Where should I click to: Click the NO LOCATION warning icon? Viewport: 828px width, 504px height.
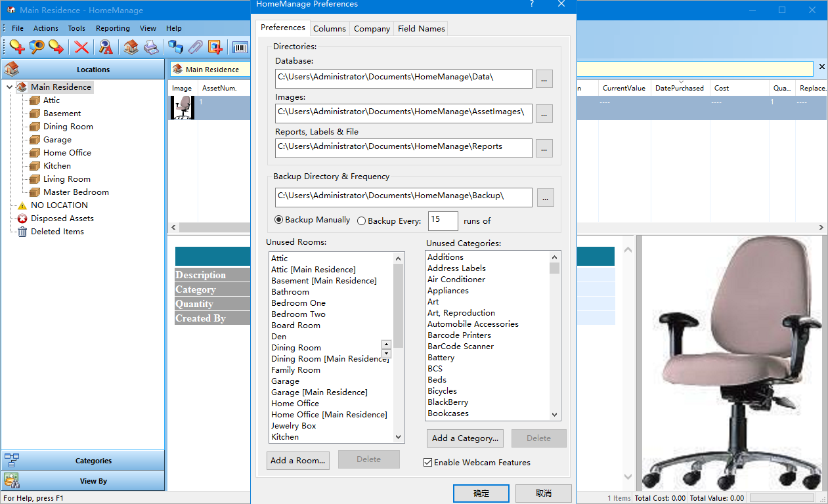(x=22, y=205)
